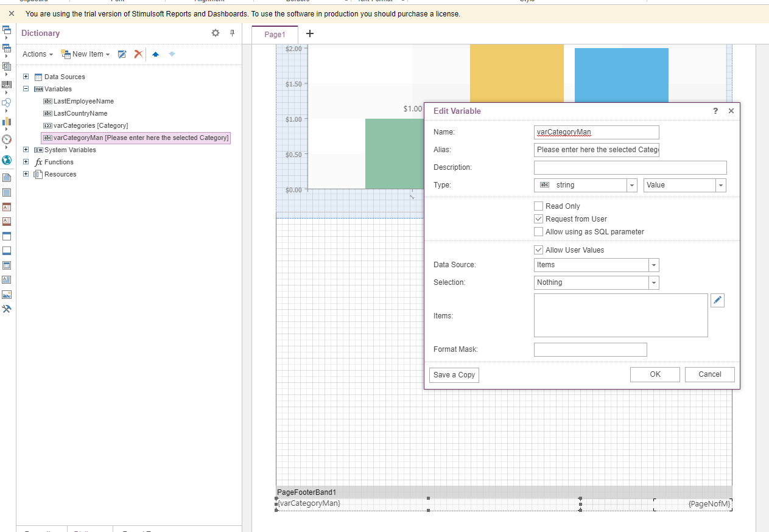Select the Text component icon
The width and height of the screenshot is (769, 532).
click(x=7, y=280)
